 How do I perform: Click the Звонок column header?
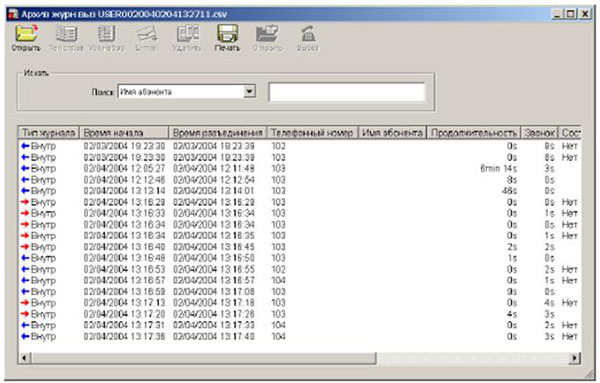pyautogui.click(x=539, y=133)
